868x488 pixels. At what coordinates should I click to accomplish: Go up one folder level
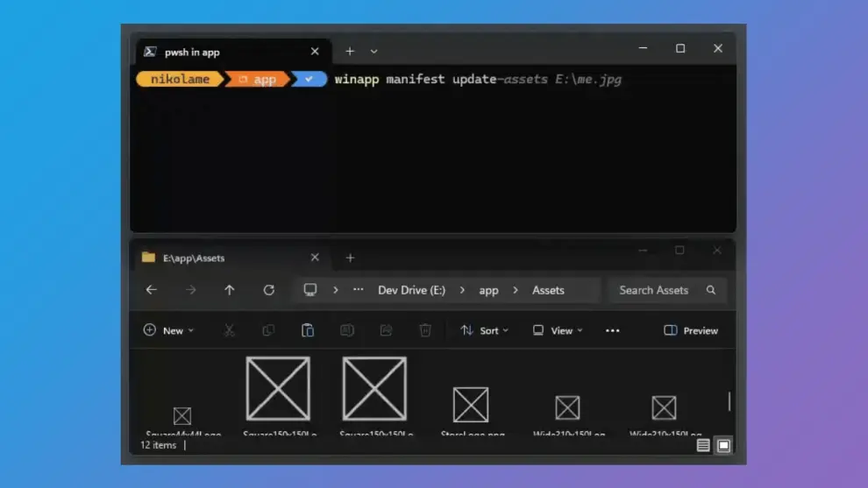point(229,290)
